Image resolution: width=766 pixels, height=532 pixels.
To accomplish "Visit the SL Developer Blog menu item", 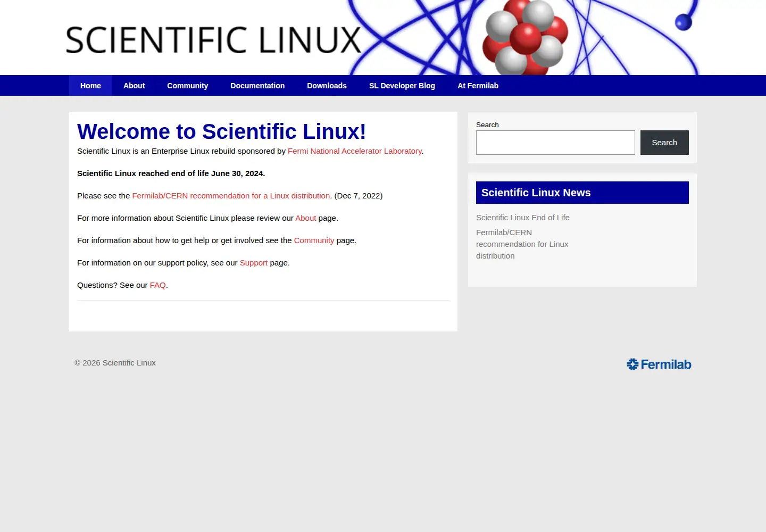I will point(402,86).
